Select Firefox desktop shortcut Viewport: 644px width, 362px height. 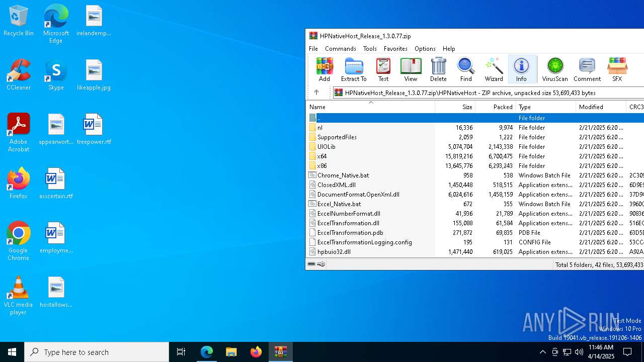tap(19, 184)
